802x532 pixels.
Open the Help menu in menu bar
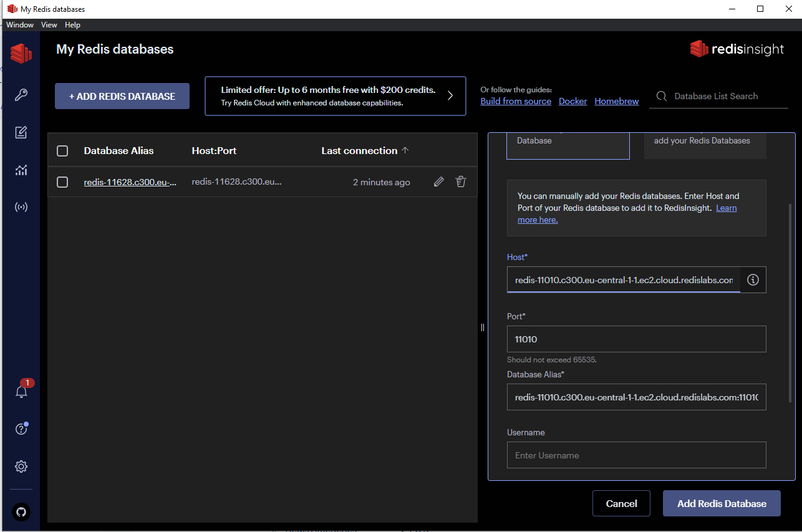coord(72,25)
